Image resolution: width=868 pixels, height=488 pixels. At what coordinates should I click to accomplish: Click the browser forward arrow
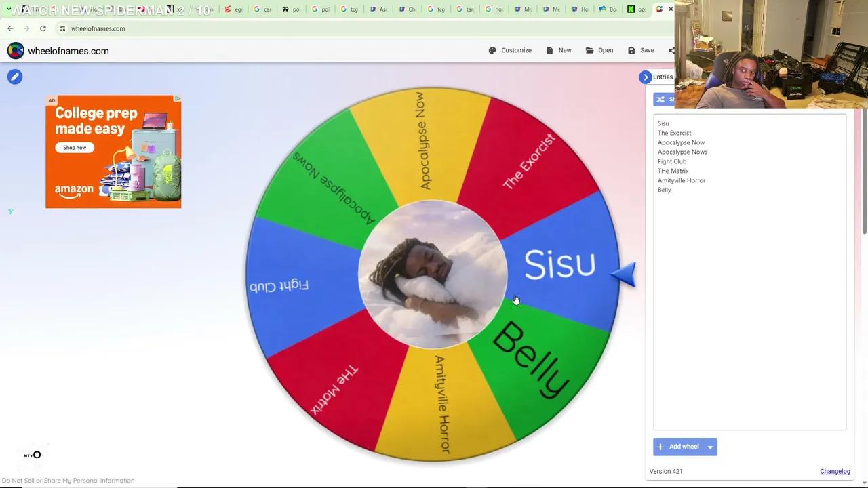coord(26,28)
